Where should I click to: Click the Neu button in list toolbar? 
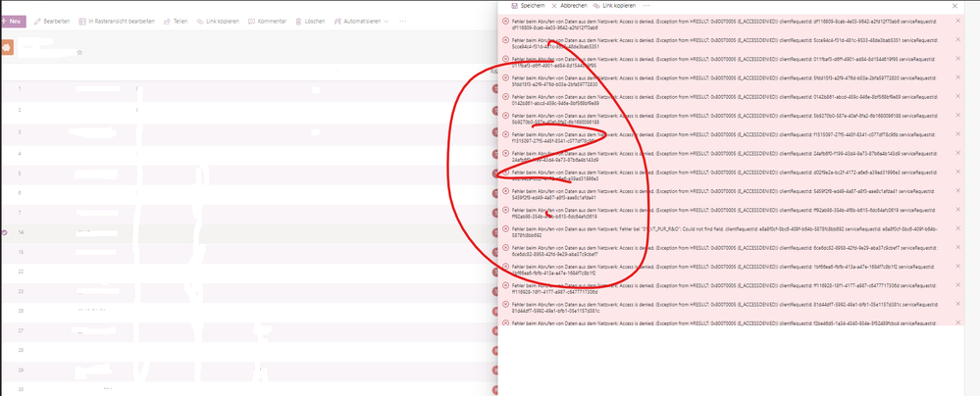(12, 22)
